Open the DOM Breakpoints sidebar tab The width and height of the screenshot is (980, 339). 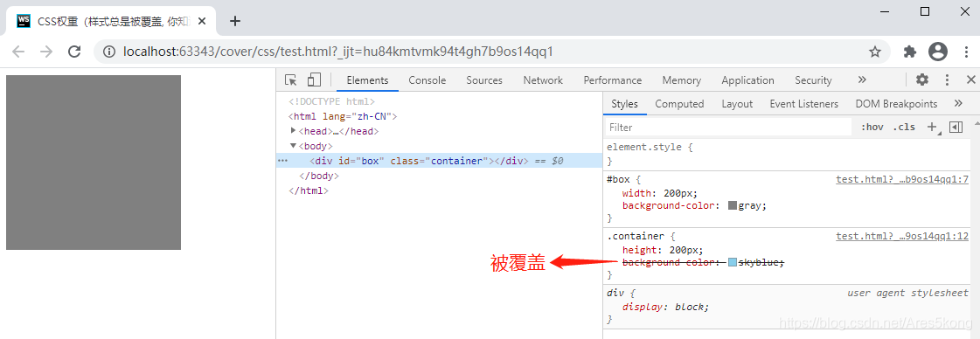pyautogui.click(x=896, y=104)
